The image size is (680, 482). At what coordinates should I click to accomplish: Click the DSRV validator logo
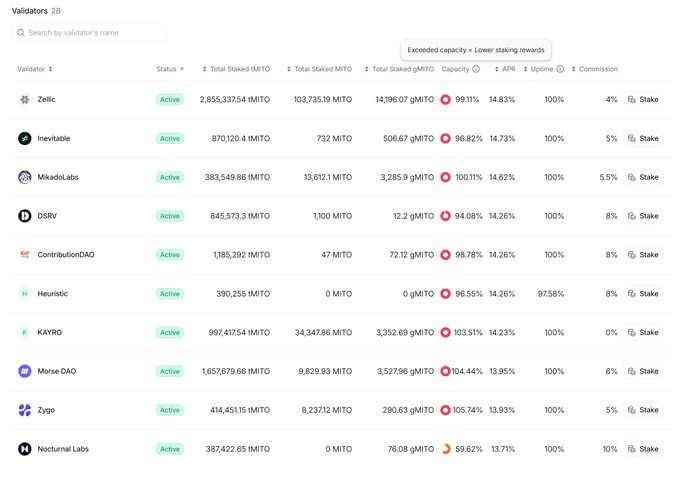coord(25,216)
